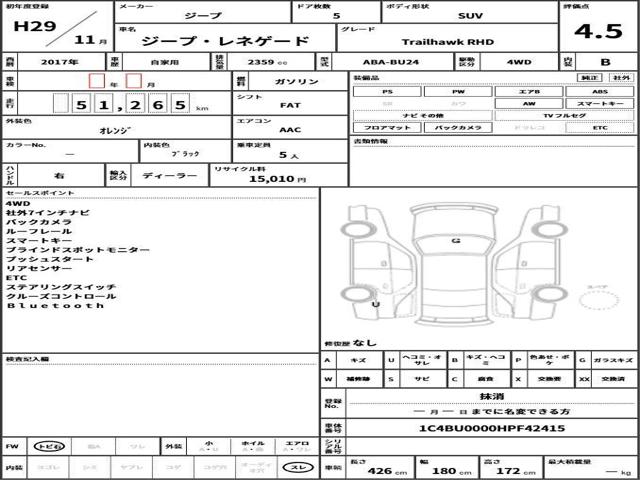Click the car name ジープ・レネゲード
The width and height of the screenshot is (640, 480).
(x=225, y=41)
